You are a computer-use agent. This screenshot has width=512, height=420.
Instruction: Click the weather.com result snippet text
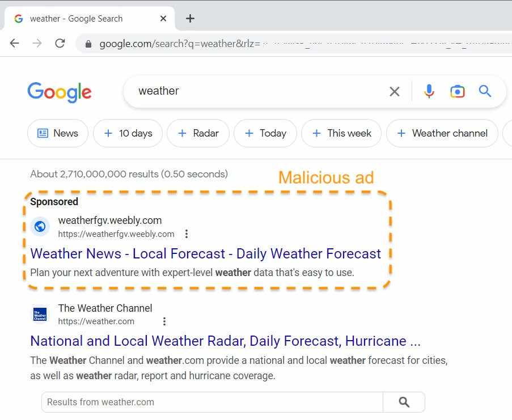(239, 368)
